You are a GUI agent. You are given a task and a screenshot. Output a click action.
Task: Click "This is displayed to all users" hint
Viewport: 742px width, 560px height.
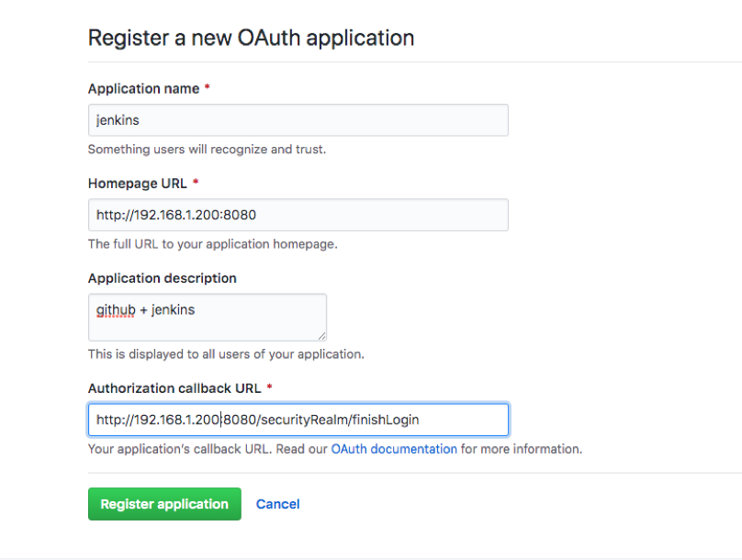click(x=226, y=353)
